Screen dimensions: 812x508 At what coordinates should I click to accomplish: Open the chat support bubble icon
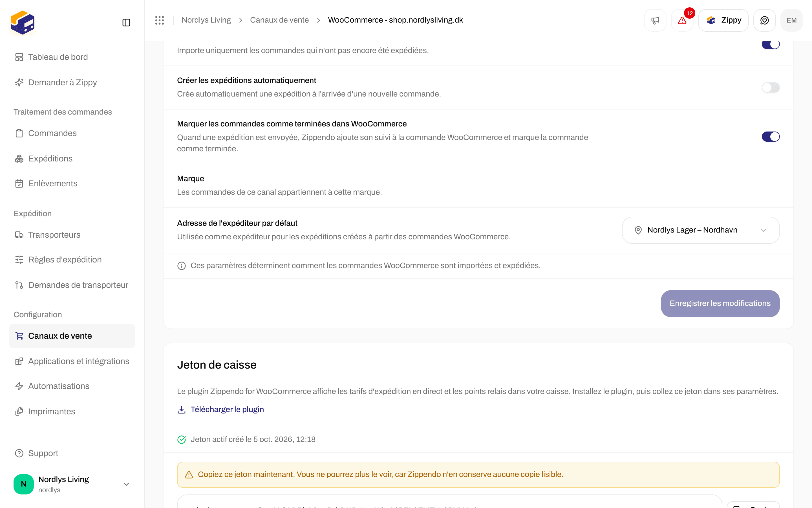click(x=764, y=20)
